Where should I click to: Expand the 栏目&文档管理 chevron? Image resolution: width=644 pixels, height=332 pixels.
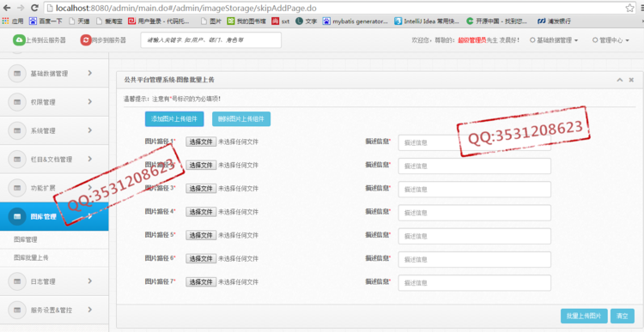[x=89, y=160]
